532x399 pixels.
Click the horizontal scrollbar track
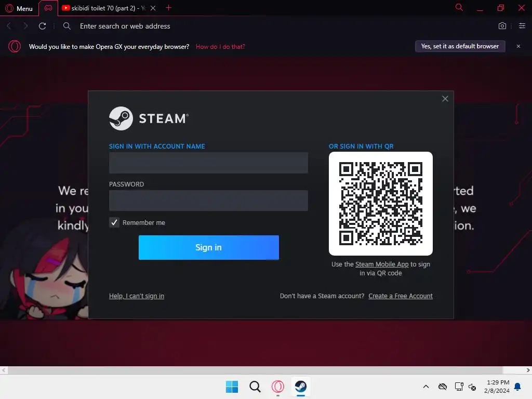coord(265,370)
